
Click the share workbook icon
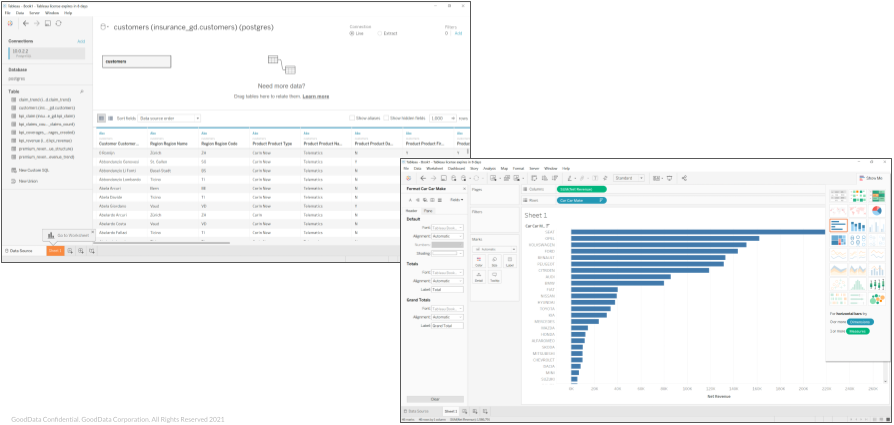tap(684, 178)
